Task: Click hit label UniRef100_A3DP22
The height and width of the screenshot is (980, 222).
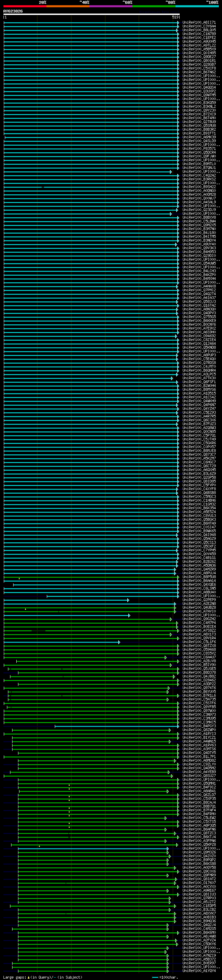Action: pyautogui.click(x=199, y=684)
